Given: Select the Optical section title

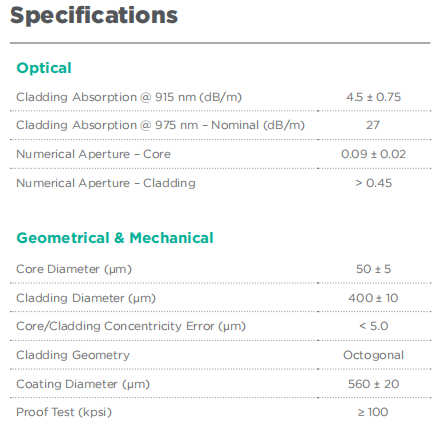Looking at the screenshot, I should click(44, 68).
